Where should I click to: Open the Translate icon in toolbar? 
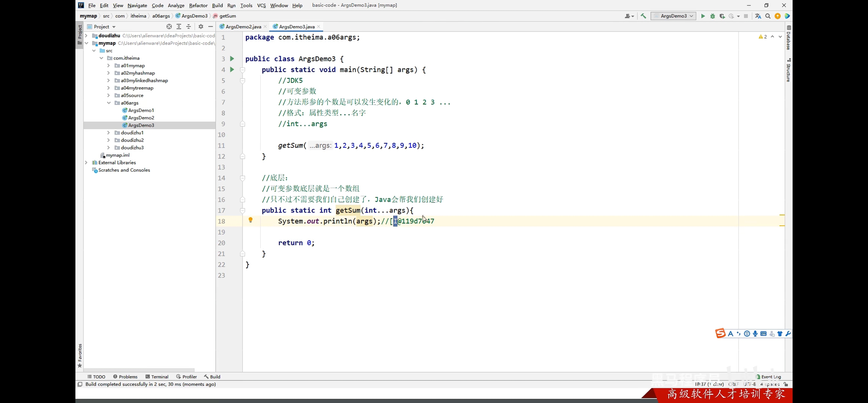[x=758, y=16]
